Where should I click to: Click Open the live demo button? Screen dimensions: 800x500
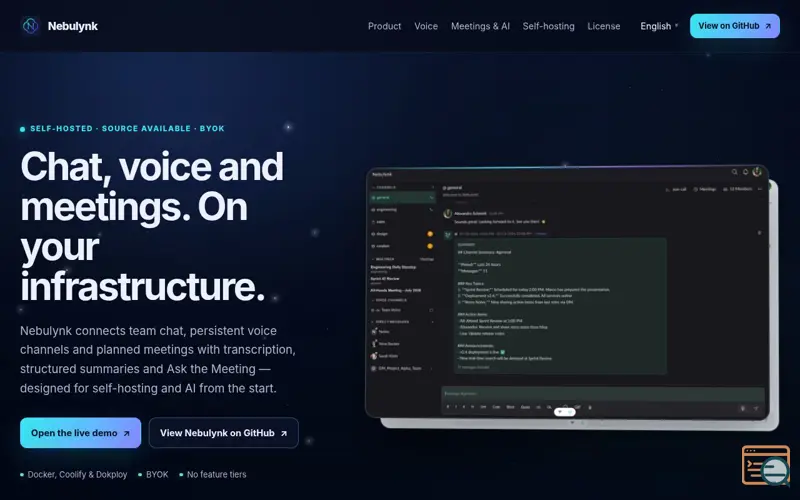point(81,433)
